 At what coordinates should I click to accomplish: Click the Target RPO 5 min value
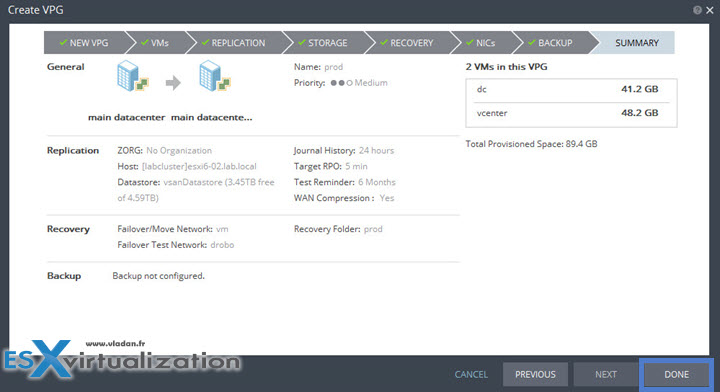click(x=356, y=167)
